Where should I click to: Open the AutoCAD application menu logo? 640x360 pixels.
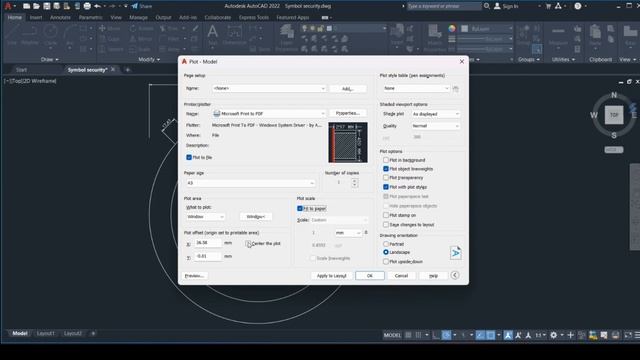7,6
